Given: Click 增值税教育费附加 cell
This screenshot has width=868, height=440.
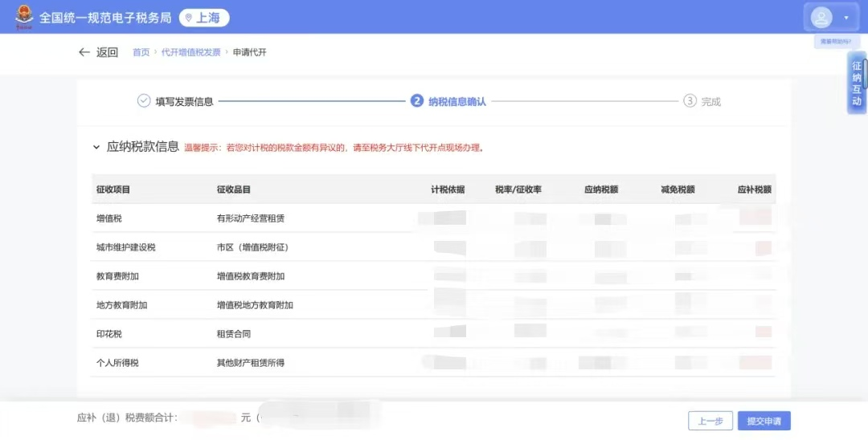Looking at the screenshot, I should (x=251, y=276).
